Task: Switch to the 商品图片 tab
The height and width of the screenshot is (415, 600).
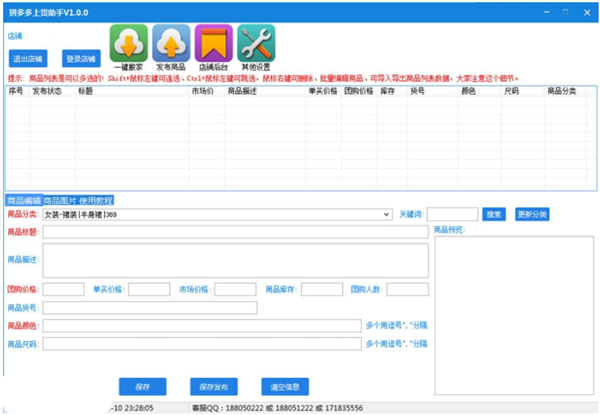Action: (60, 200)
